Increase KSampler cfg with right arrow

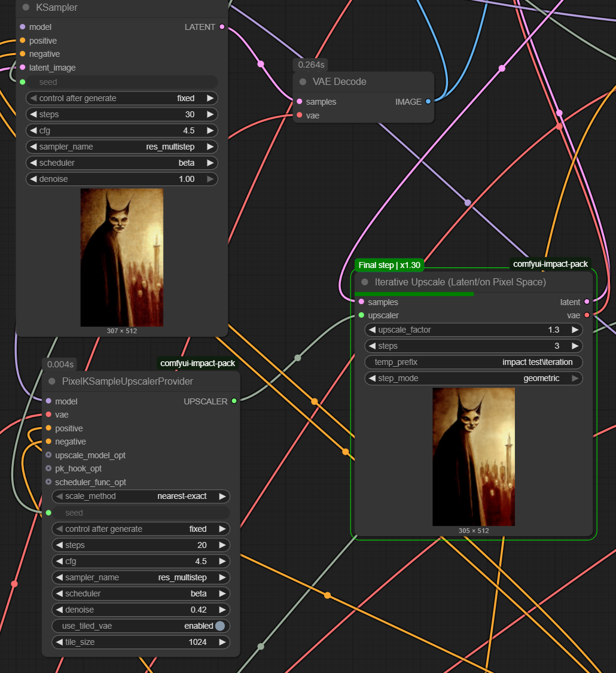[210, 130]
